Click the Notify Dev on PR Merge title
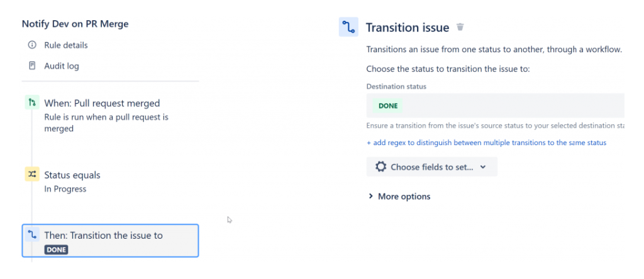The width and height of the screenshot is (644, 279). click(75, 24)
